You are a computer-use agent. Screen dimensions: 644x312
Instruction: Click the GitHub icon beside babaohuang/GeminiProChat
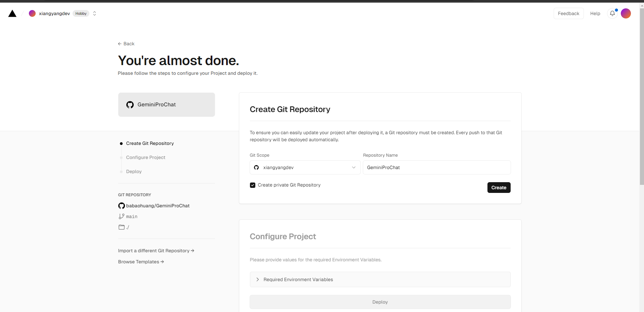[122, 206]
